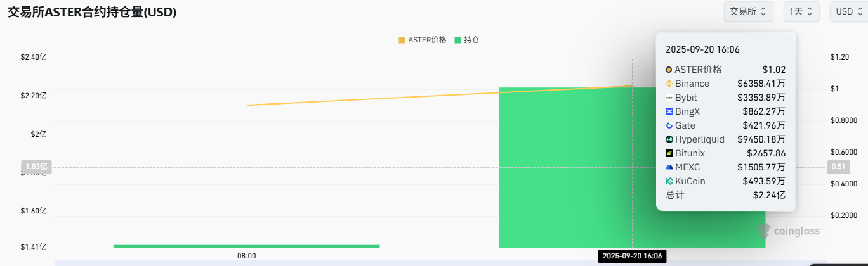The image size is (868, 266).
Task: Click the BingX icon in tooltip
Action: 669,111
